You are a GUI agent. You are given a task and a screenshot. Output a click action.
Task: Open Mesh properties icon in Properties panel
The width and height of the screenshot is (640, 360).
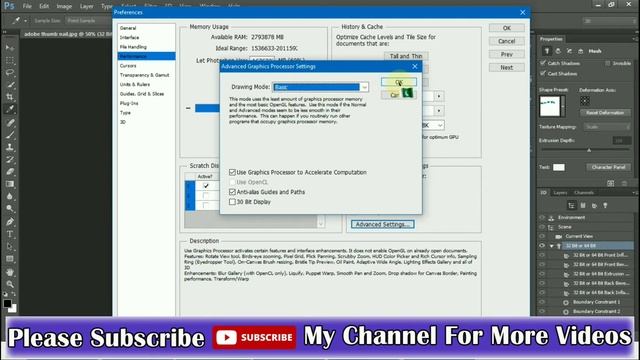pyautogui.click(x=547, y=51)
